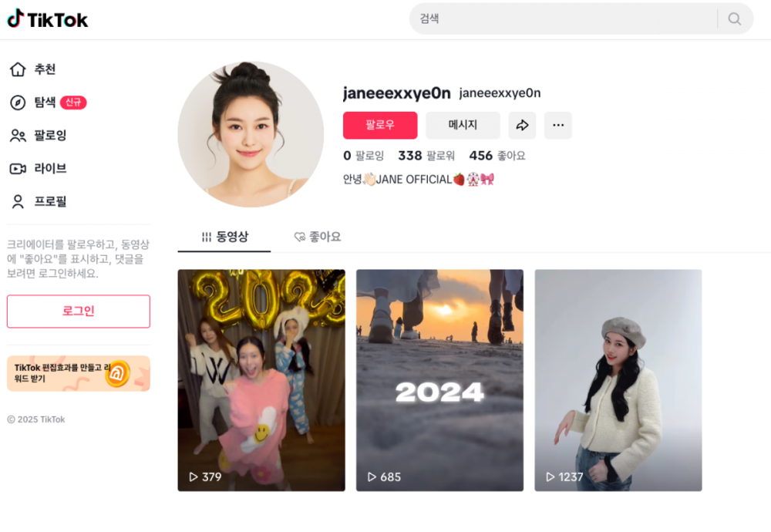Go to 팔로잉 people icon

18,135
